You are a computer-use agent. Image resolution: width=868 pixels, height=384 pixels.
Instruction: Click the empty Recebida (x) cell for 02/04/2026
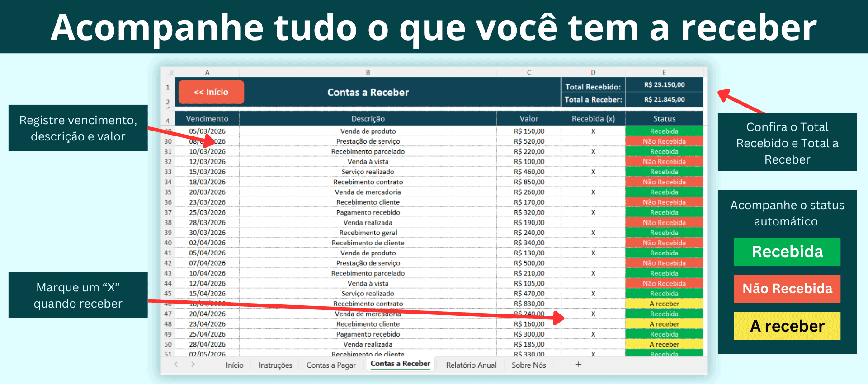[x=593, y=243]
